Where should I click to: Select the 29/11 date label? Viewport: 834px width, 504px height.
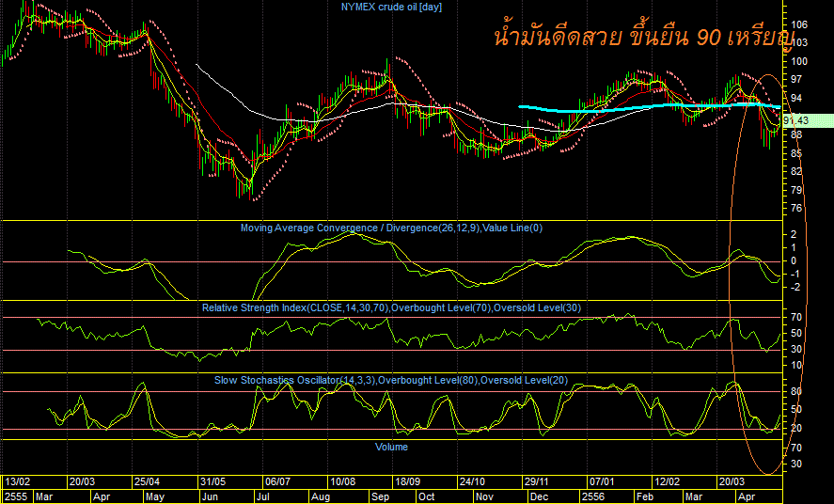tap(537, 481)
